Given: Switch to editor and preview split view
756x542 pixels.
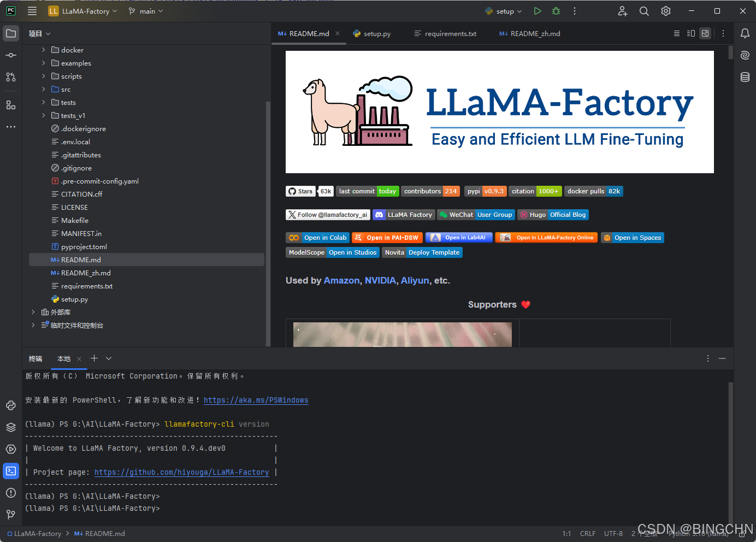Looking at the screenshot, I should click(x=691, y=33).
